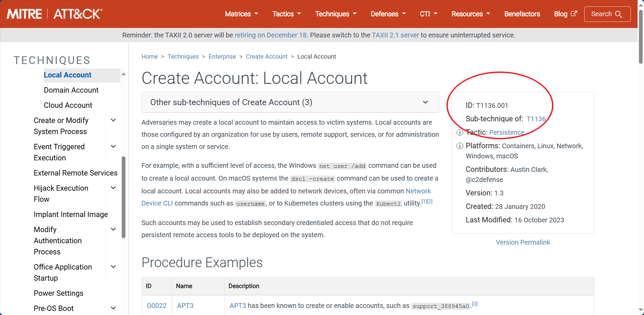Click the Techniques breadcrumb link
Screen dimensions: 644x315
[x=183, y=57]
